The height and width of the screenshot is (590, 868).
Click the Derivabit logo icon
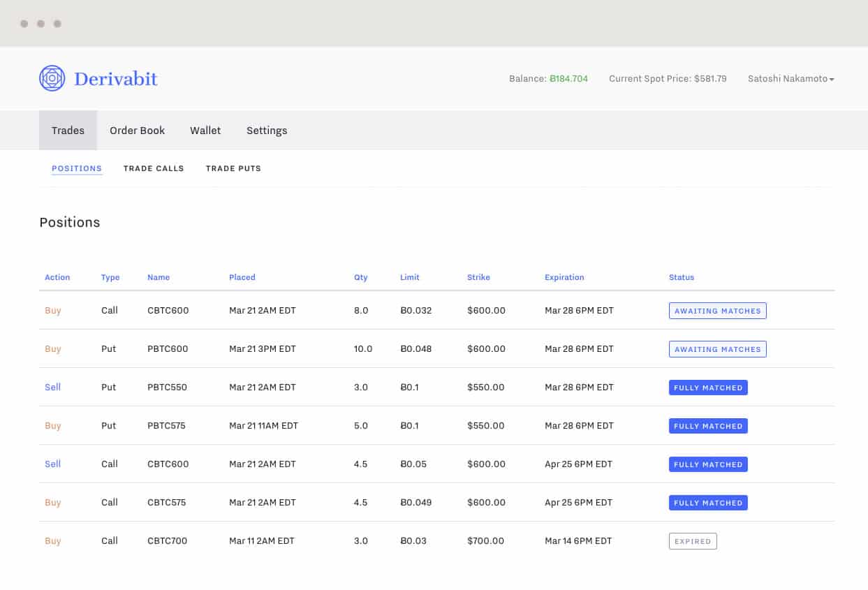point(52,78)
